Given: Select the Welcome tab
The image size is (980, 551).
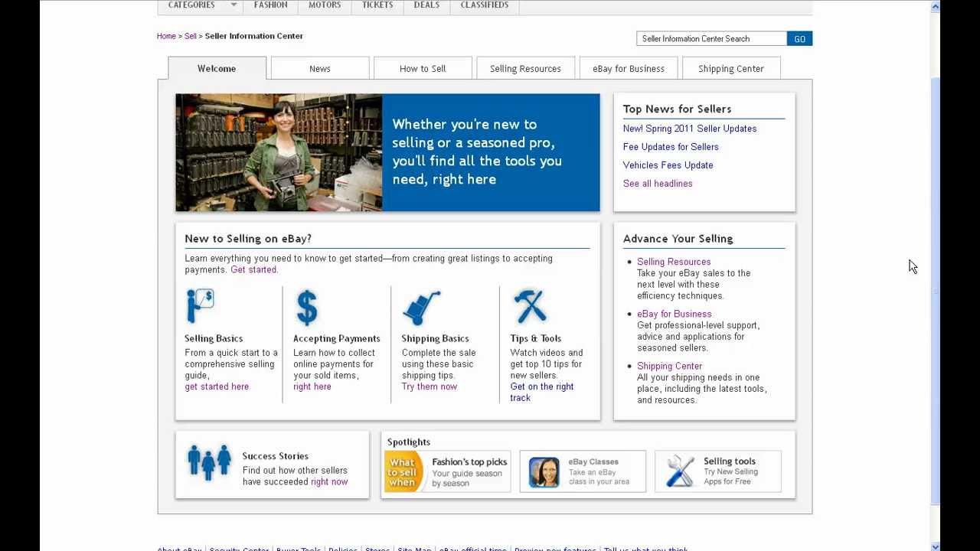Looking at the screenshot, I should click(x=217, y=68).
